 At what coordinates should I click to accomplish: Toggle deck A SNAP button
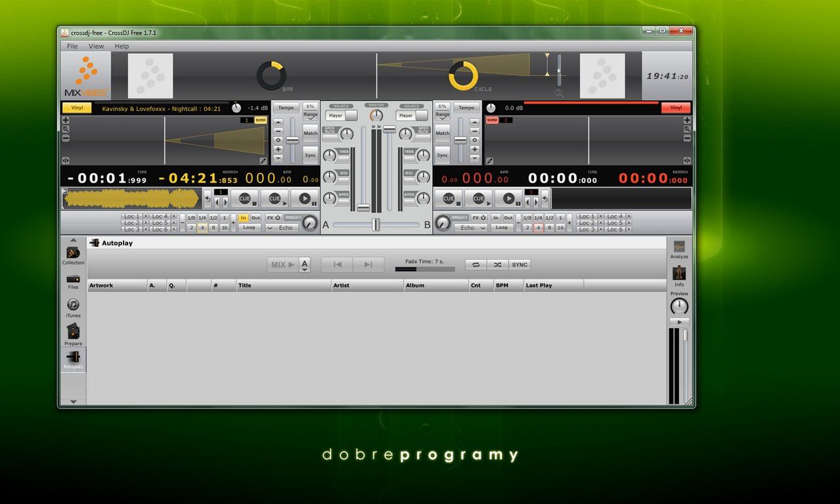[x=260, y=120]
